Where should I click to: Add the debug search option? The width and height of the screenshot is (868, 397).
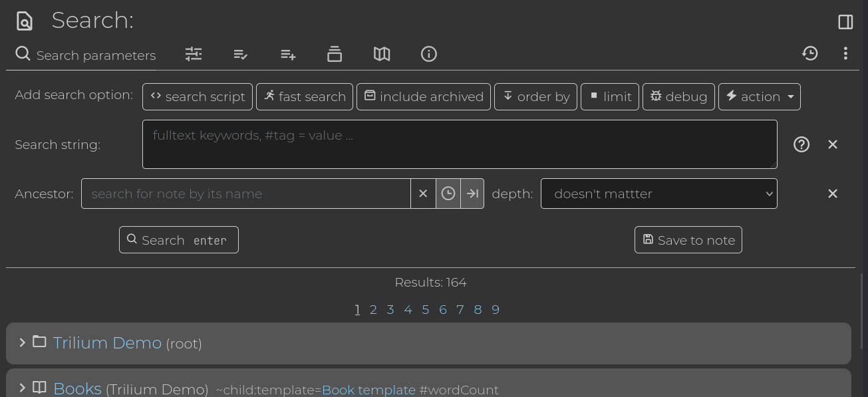678,96
